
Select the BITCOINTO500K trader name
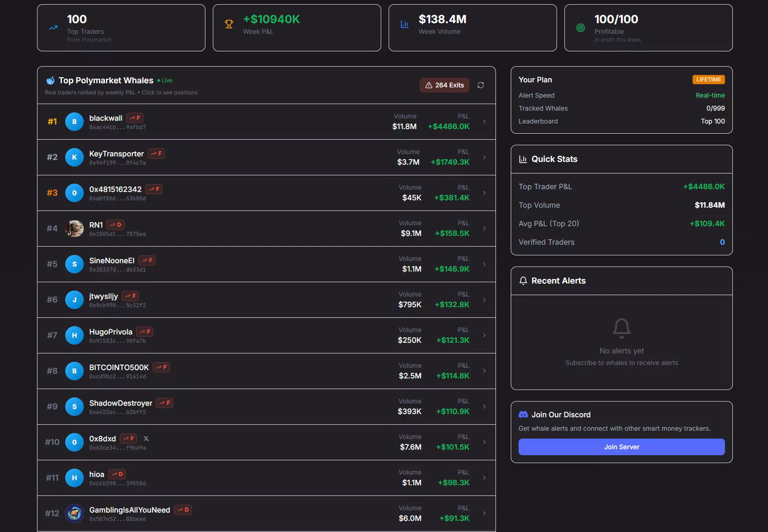(119, 367)
